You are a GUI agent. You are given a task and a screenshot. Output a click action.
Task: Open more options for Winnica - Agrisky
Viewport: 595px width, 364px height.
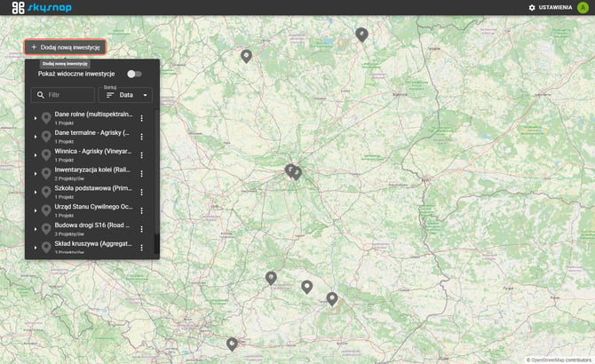[x=141, y=155]
